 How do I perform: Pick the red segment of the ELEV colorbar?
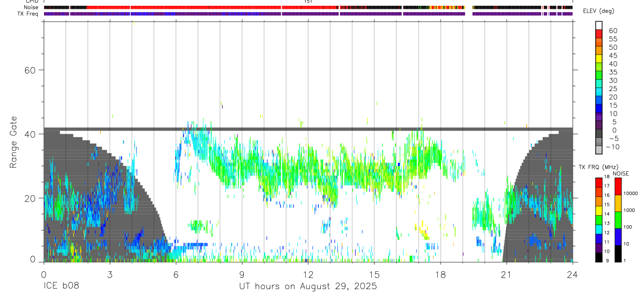[599, 33]
